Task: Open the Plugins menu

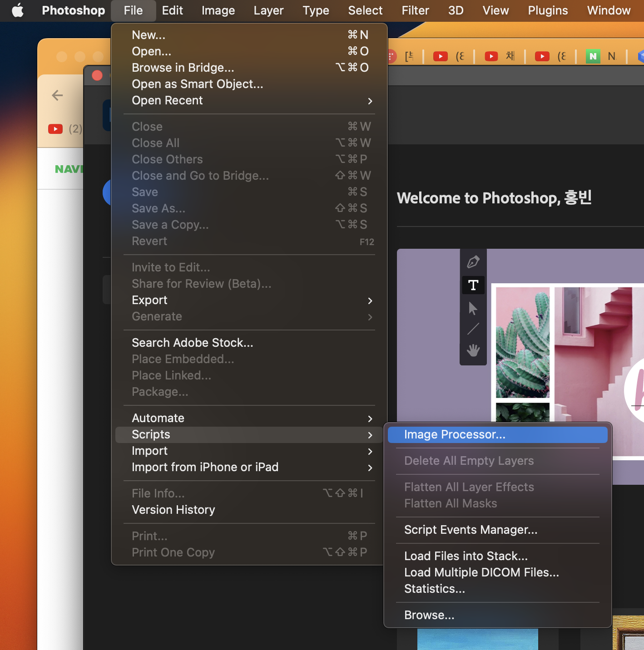Action: [548, 10]
